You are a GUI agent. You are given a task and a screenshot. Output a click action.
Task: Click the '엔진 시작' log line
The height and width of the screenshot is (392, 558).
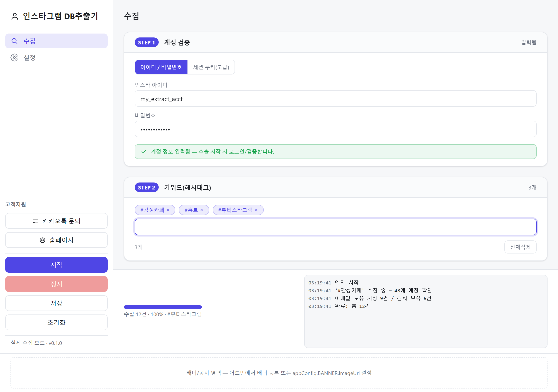click(x=333, y=283)
